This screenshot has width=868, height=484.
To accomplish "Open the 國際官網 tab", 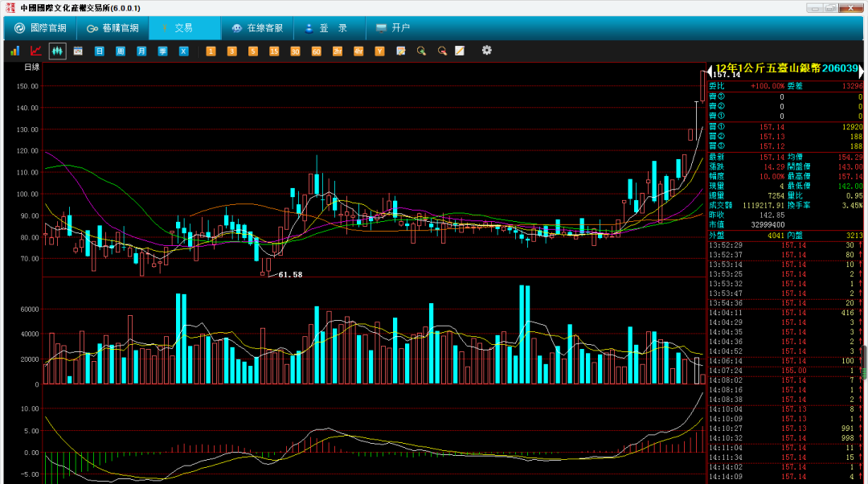I will point(40,27).
